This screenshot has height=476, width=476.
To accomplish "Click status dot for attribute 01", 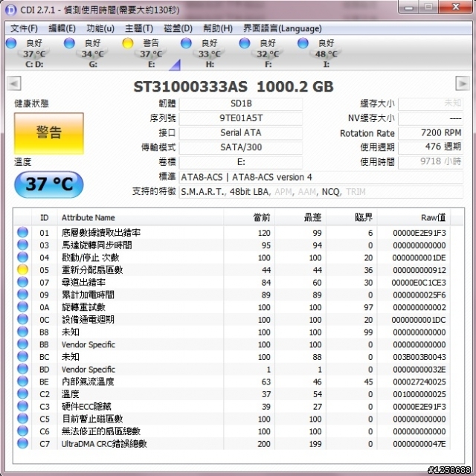I will point(22,232).
